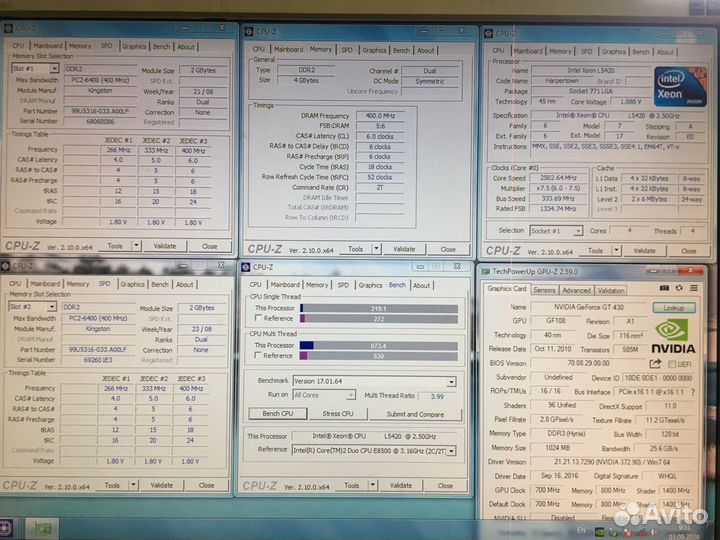
Task: Click title icon of Xeon CPU-Z window
Action: pyautogui.click(x=489, y=33)
